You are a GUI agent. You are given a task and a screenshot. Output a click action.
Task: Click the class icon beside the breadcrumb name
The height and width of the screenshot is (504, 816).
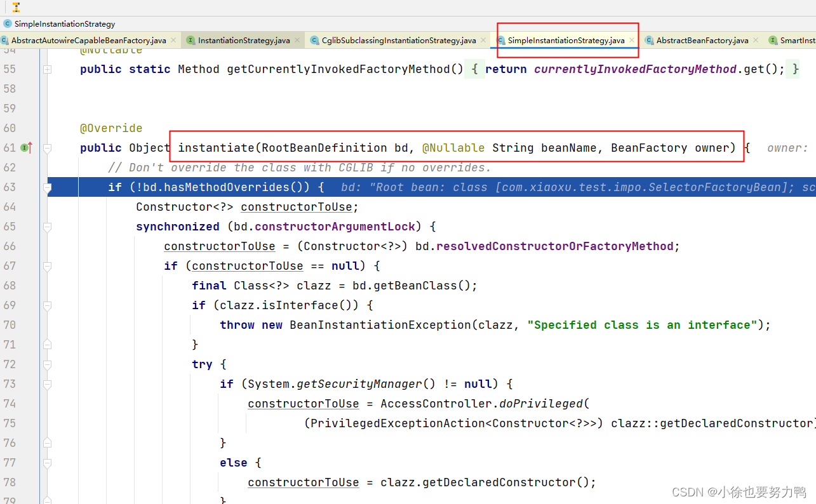7,24
